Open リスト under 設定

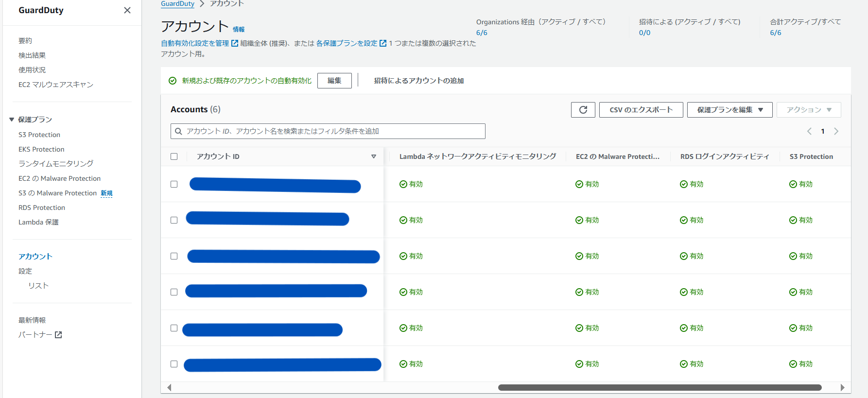point(38,286)
